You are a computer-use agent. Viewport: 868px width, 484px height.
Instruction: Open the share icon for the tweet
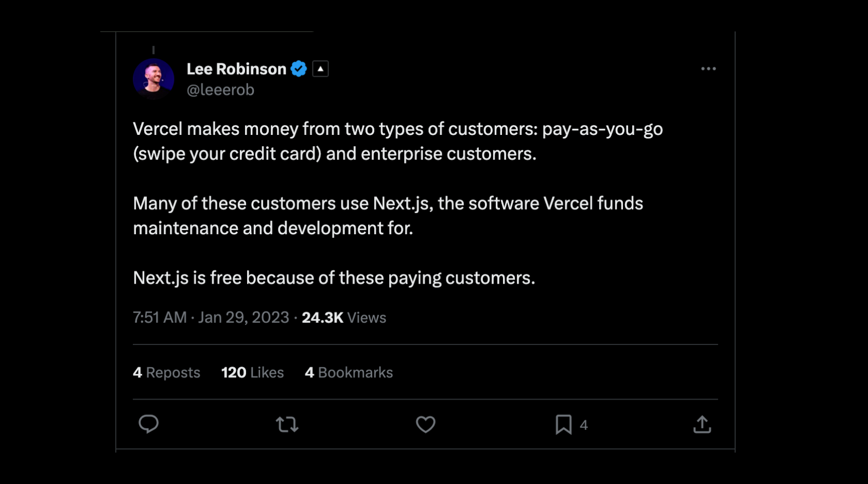tap(702, 425)
